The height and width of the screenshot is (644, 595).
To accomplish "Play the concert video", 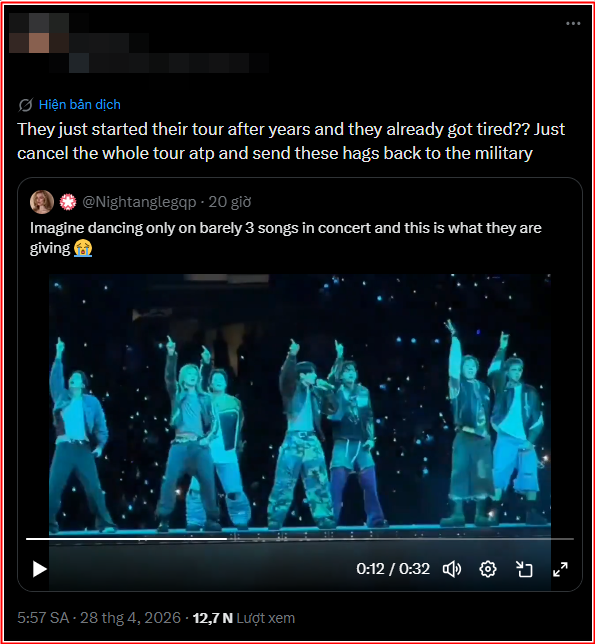I will pyautogui.click(x=39, y=569).
